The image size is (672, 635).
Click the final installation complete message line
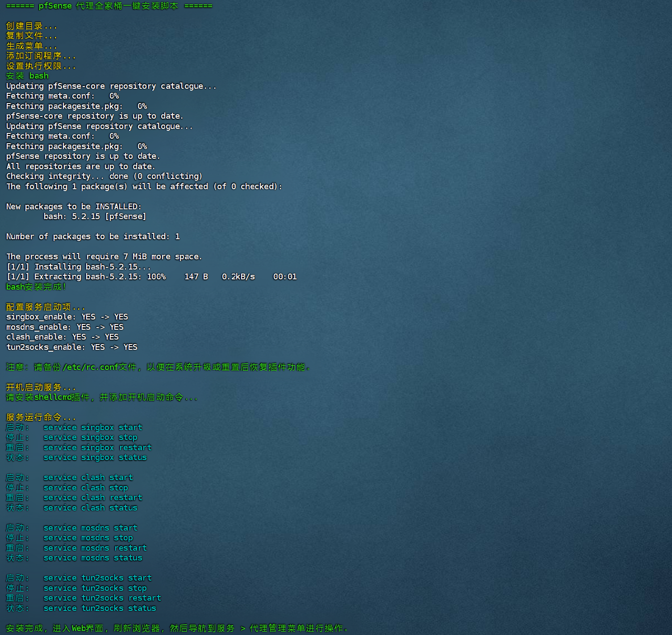(177, 628)
